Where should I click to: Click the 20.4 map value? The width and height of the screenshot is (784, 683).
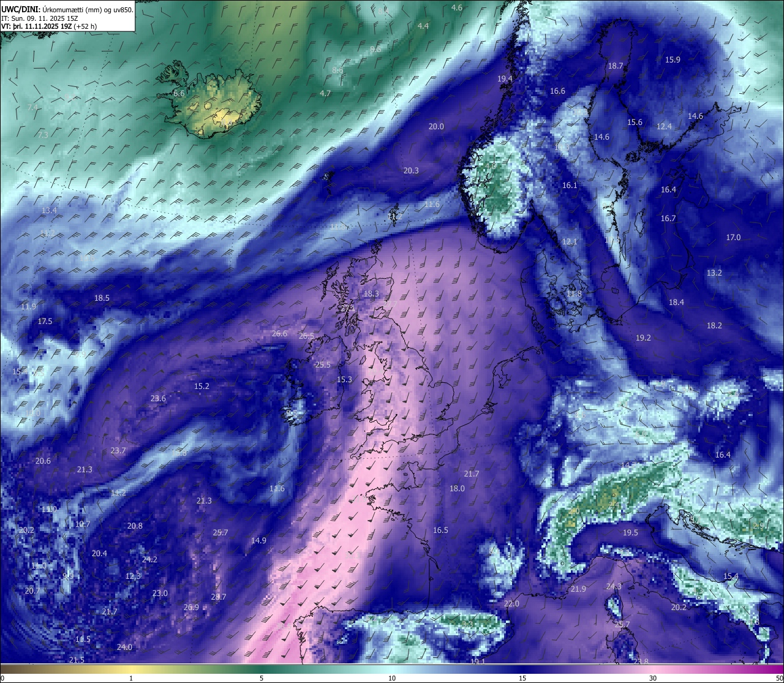[99, 554]
